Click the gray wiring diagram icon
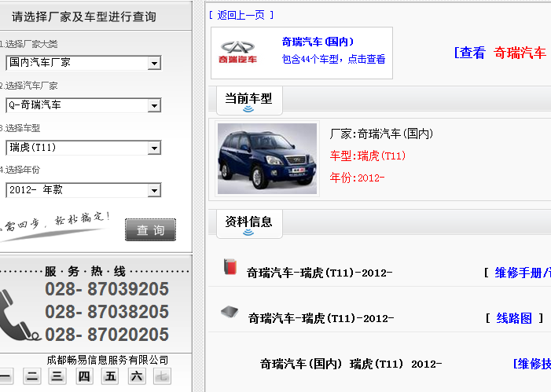 [230, 312]
